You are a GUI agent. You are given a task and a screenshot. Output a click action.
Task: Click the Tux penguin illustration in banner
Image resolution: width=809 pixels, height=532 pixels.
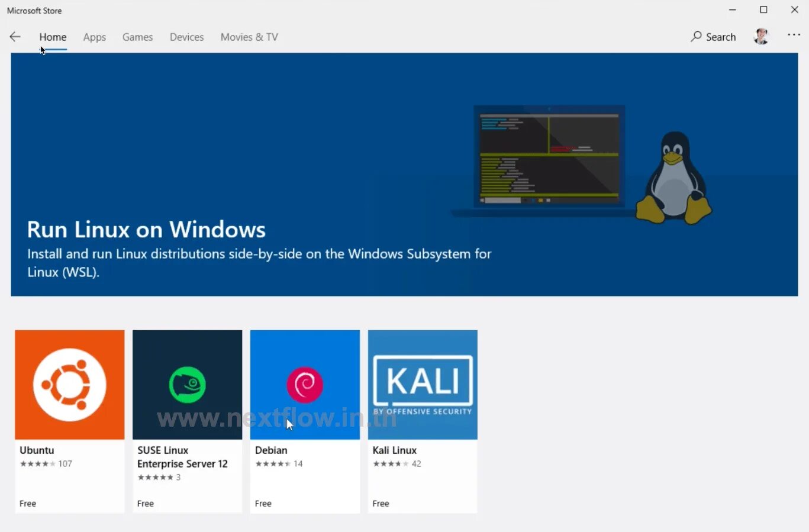(x=673, y=177)
